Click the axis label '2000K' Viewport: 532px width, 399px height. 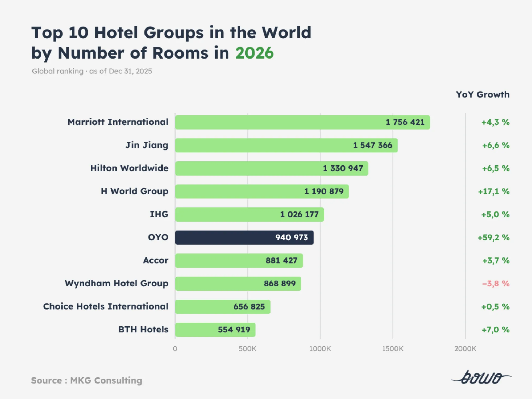point(465,349)
